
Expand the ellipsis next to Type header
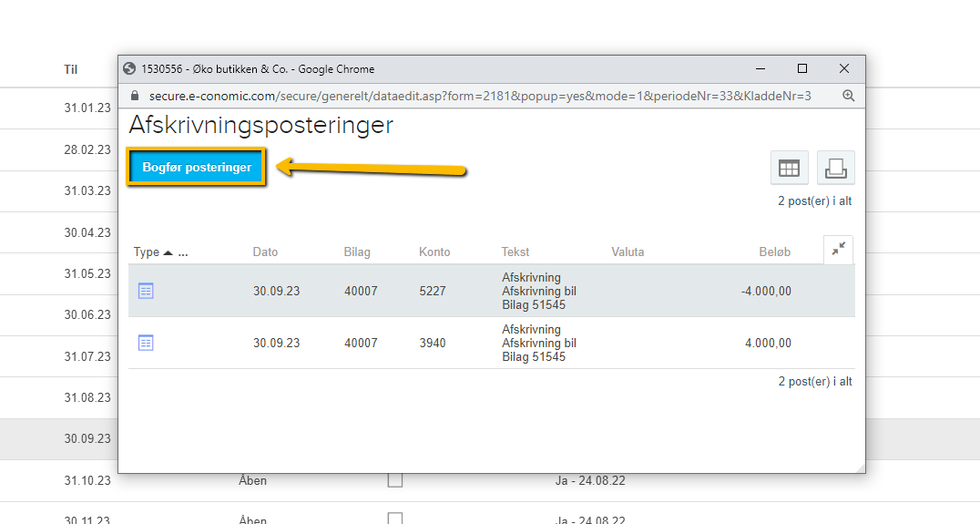(x=183, y=252)
